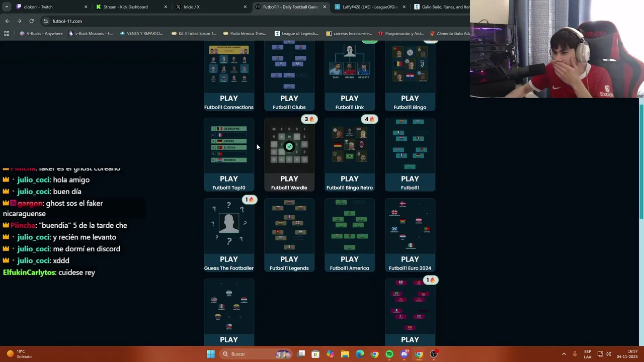Image resolution: width=644 pixels, height=362 pixels.
Task: Open the Guess The Footballer silhouette thumbnail
Action: [229, 224]
